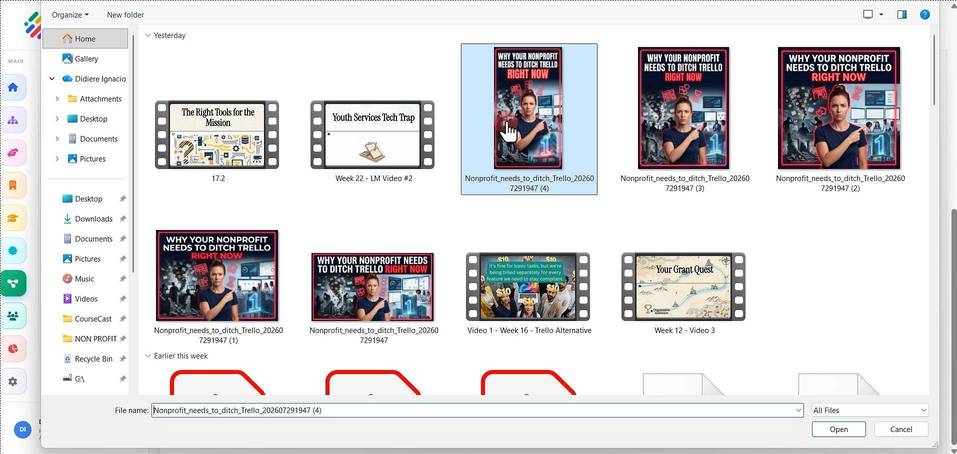Open Gallery in the navigation pane
The image size is (957, 454).
pos(86,59)
